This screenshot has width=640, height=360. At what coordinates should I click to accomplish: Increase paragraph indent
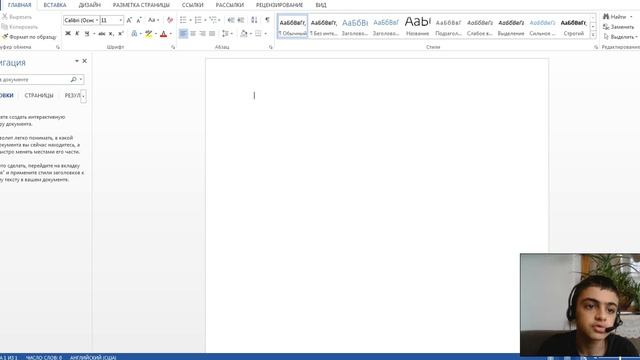tap(241, 20)
